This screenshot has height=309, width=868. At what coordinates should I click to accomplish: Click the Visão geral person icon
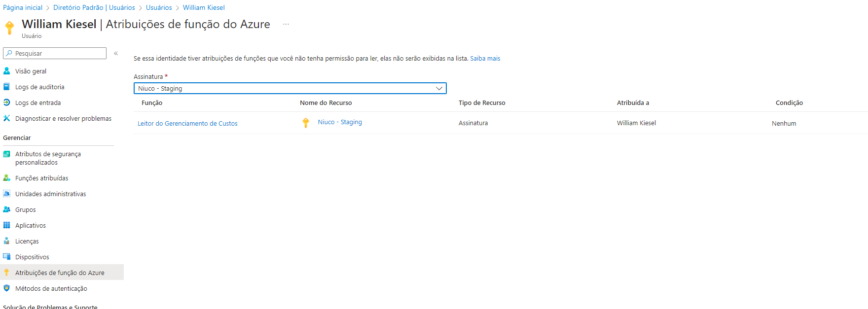(6, 71)
